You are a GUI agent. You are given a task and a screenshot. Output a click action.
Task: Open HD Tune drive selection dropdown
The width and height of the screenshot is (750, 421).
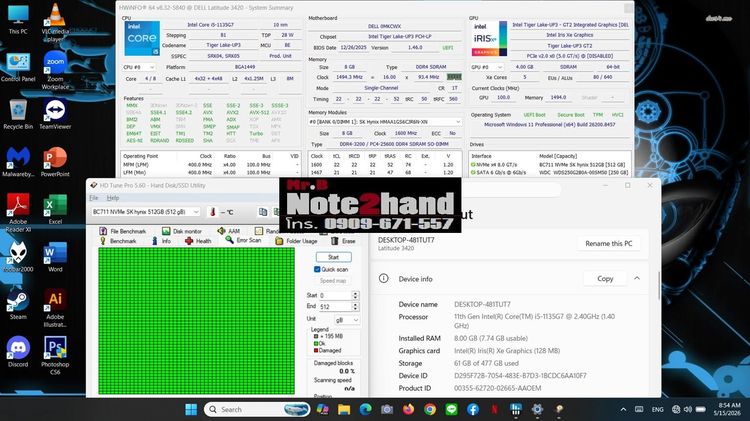[146, 212]
